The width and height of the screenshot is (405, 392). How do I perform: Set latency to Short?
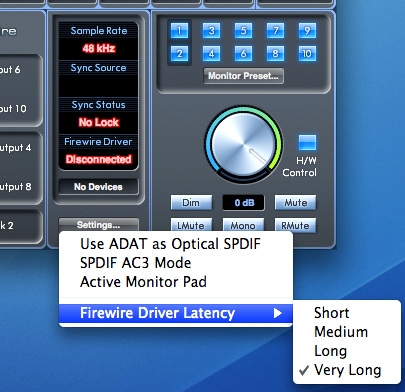click(x=347, y=313)
